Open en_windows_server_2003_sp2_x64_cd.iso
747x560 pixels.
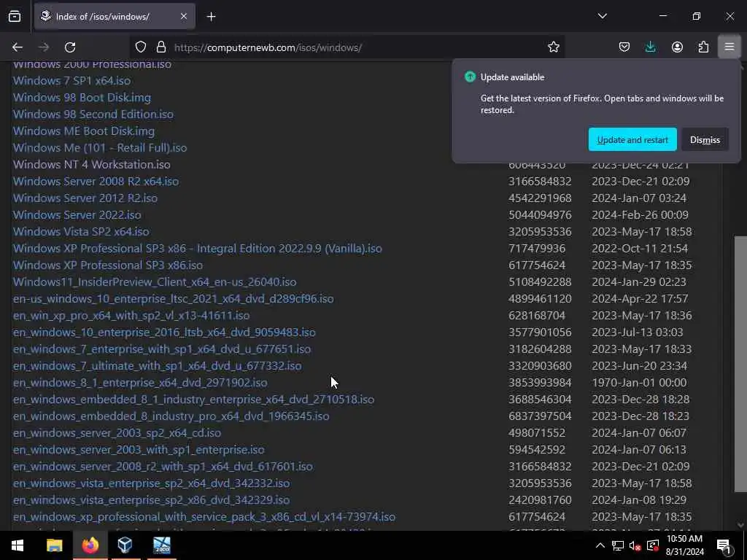(x=117, y=433)
